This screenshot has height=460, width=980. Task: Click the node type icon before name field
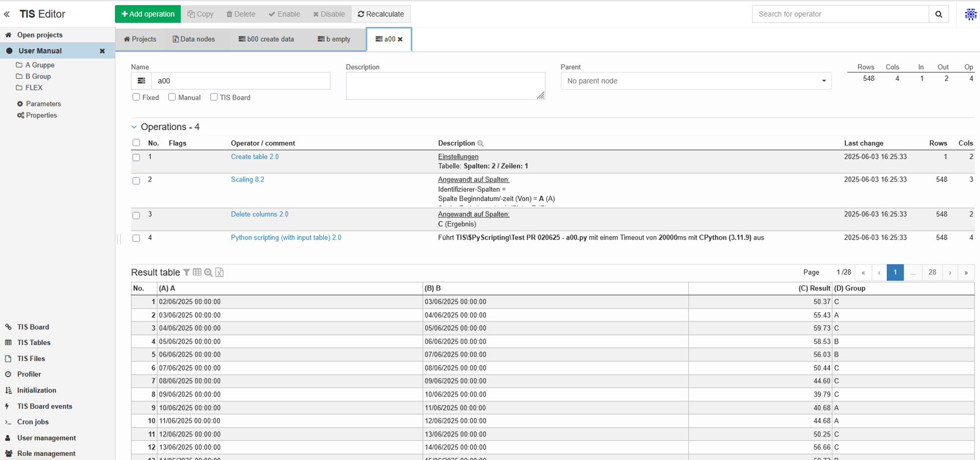click(141, 81)
